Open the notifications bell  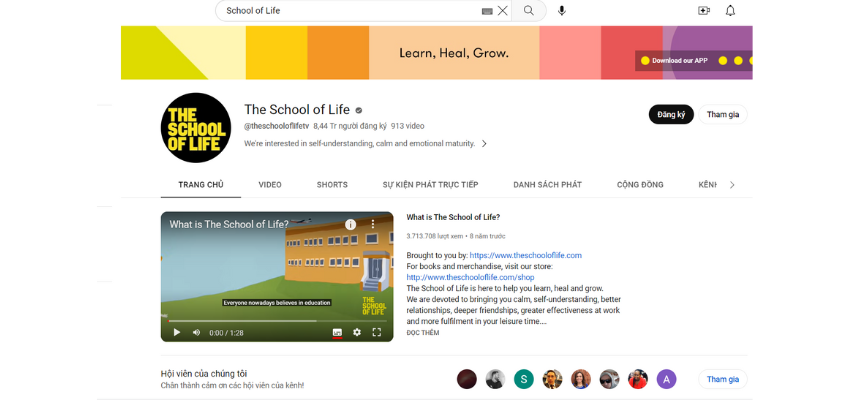(730, 10)
